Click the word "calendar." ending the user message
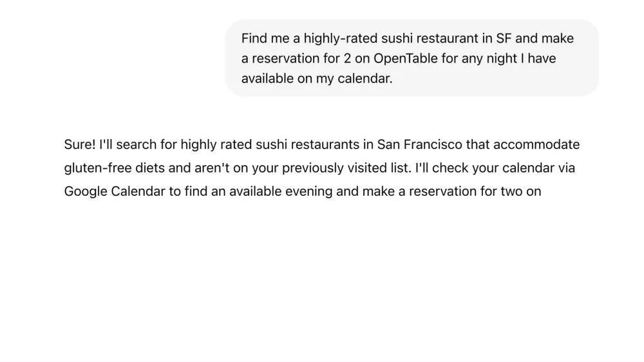Screen dimensions: 644x362 coord(365,79)
